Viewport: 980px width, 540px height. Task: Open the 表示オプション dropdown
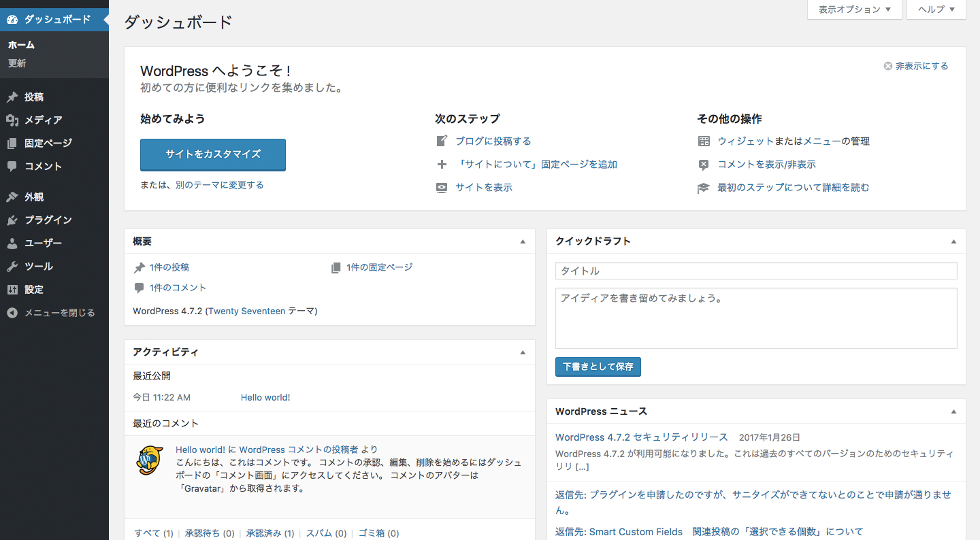855,10
